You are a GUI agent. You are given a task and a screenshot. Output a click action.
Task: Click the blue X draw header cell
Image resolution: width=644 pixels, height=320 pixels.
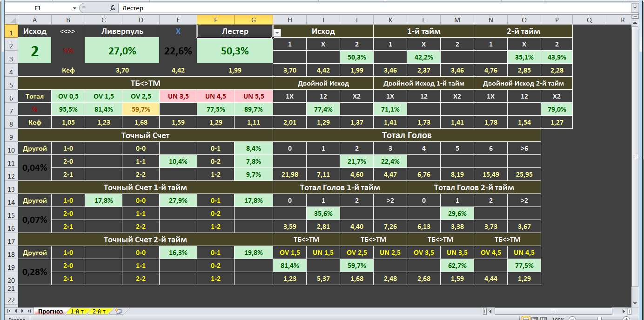(178, 31)
